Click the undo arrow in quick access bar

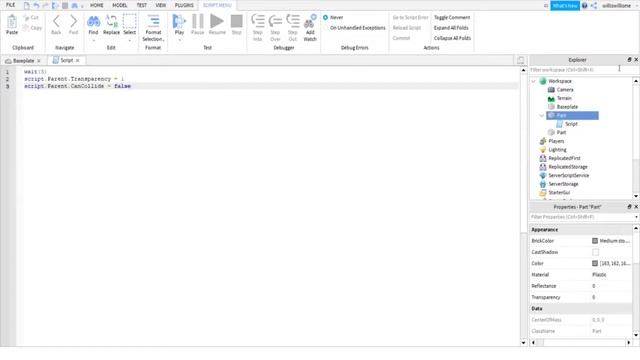36,5
